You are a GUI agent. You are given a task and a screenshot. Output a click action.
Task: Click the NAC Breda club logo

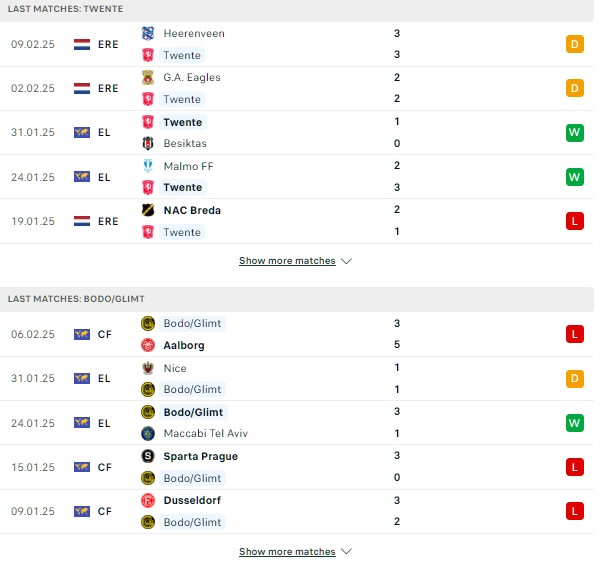148,210
